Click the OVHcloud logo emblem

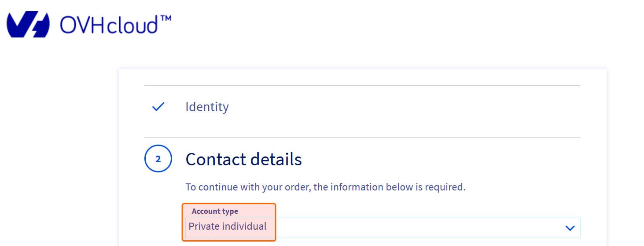tap(28, 24)
